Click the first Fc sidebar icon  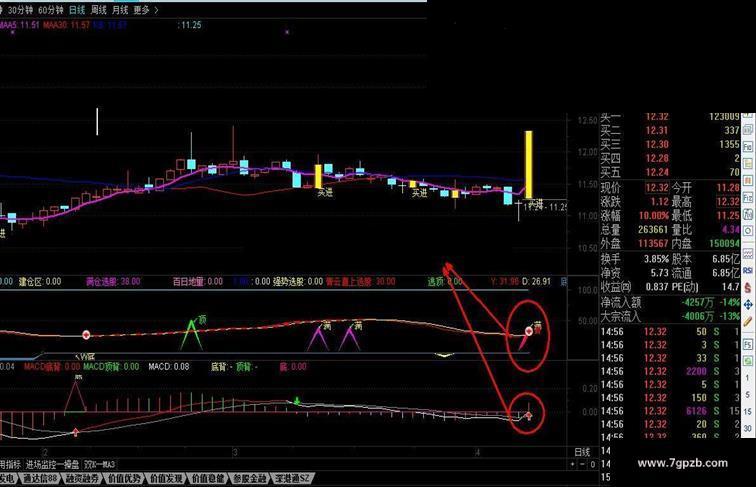tap(748, 146)
